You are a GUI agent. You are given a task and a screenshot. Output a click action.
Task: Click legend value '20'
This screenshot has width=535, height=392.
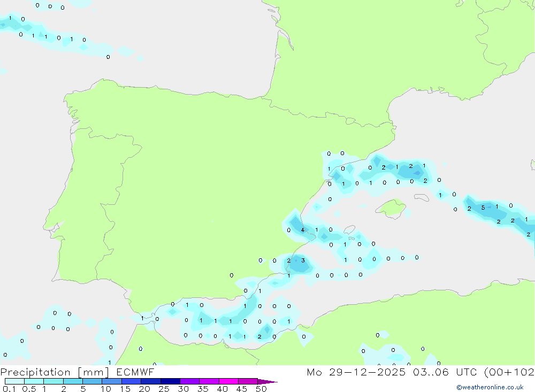click(144, 389)
